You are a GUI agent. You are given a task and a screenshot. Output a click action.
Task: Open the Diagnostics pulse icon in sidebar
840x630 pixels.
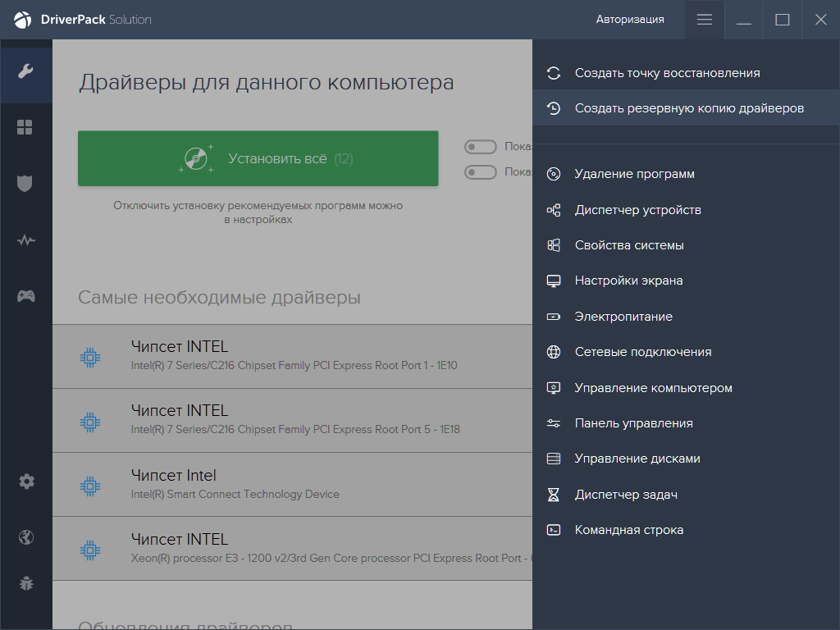[x=26, y=240]
